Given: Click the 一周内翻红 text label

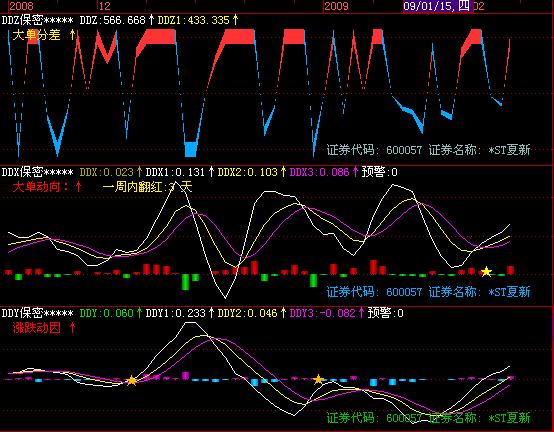Looking at the screenshot, I should coord(132,187).
